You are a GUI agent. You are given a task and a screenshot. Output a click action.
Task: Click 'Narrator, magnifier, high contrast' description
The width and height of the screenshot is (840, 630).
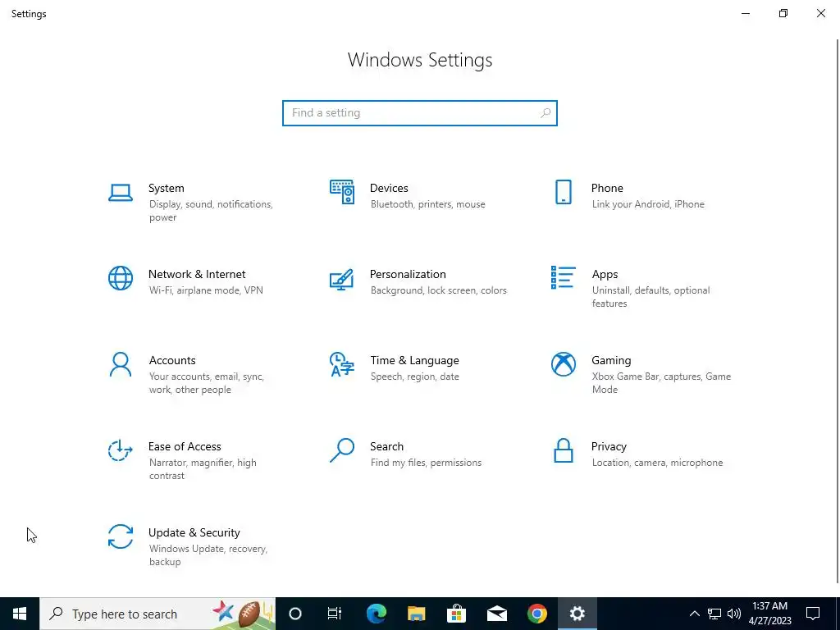[203, 469]
